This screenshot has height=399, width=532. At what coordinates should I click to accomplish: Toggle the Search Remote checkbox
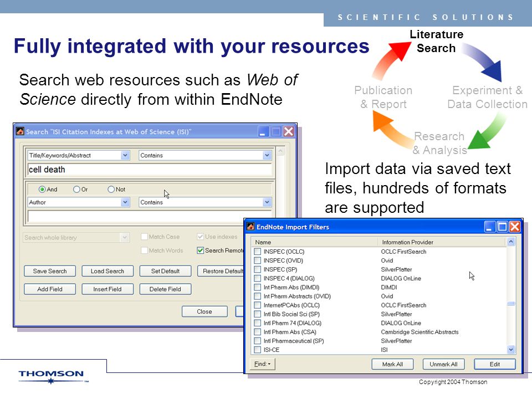200,250
